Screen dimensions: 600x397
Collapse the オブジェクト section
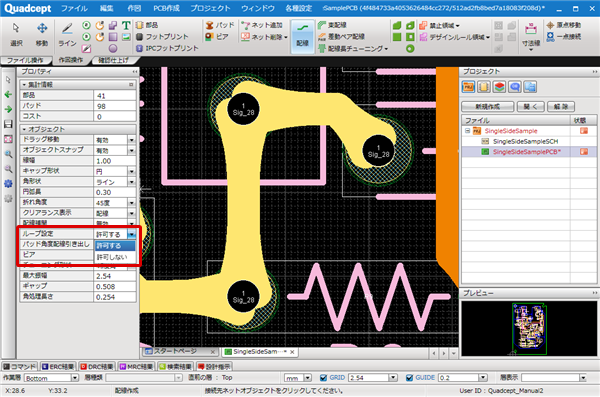coord(24,129)
